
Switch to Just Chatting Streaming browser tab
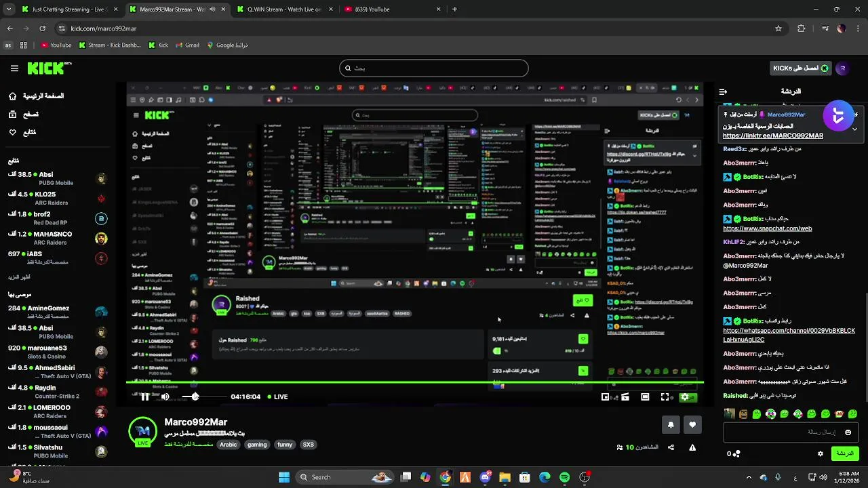(x=68, y=9)
